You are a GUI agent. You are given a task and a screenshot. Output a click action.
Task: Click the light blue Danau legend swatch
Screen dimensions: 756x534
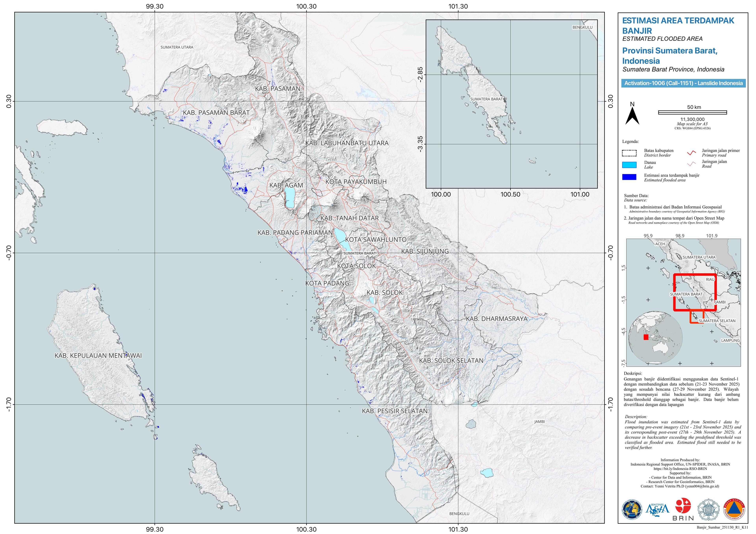pyautogui.click(x=629, y=165)
